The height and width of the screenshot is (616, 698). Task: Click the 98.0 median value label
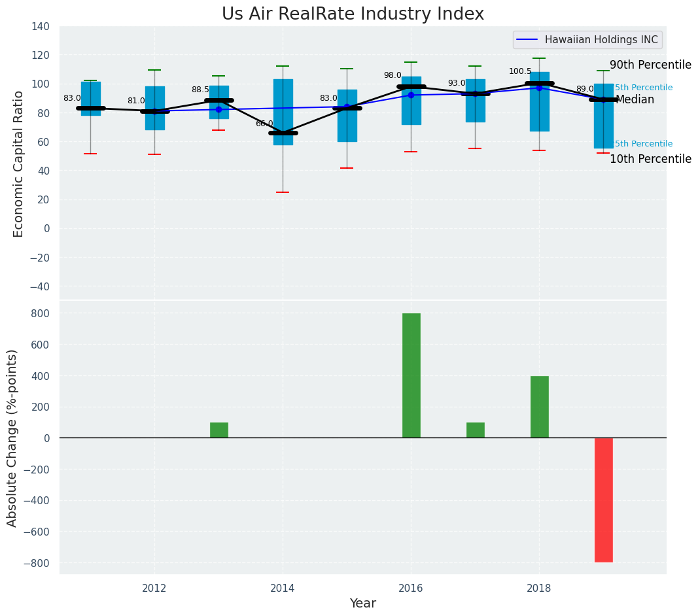tap(393, 75)
